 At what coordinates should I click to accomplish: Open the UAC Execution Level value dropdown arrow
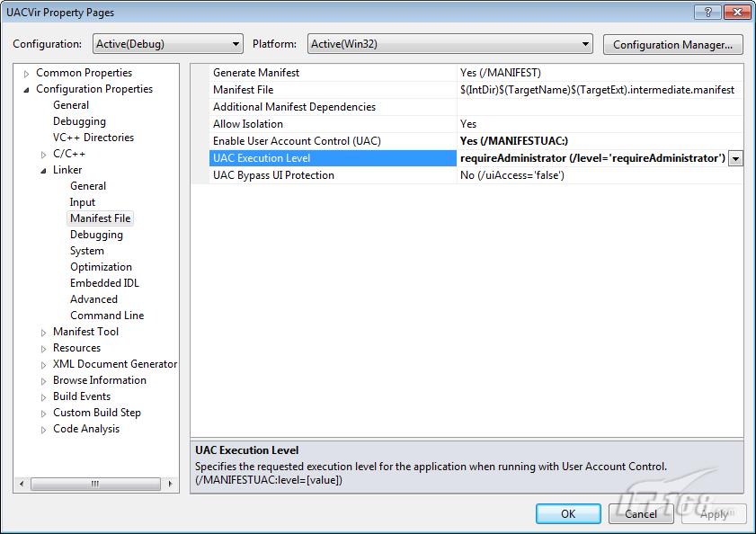coord(735,158)
